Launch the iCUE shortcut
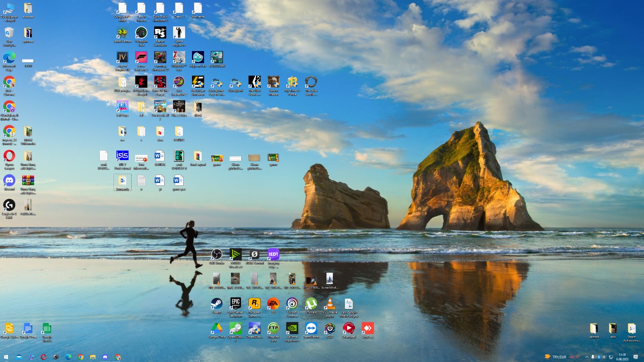 [330, 330]
